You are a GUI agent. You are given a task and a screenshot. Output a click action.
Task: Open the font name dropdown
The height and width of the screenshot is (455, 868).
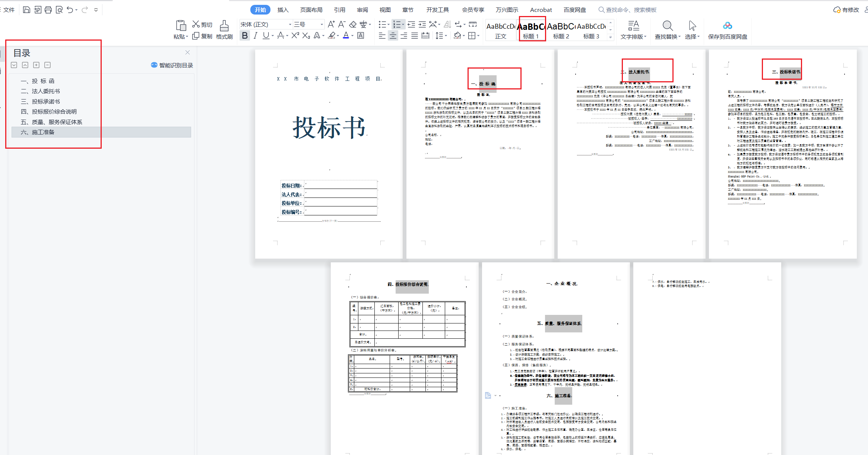(290, 25)
